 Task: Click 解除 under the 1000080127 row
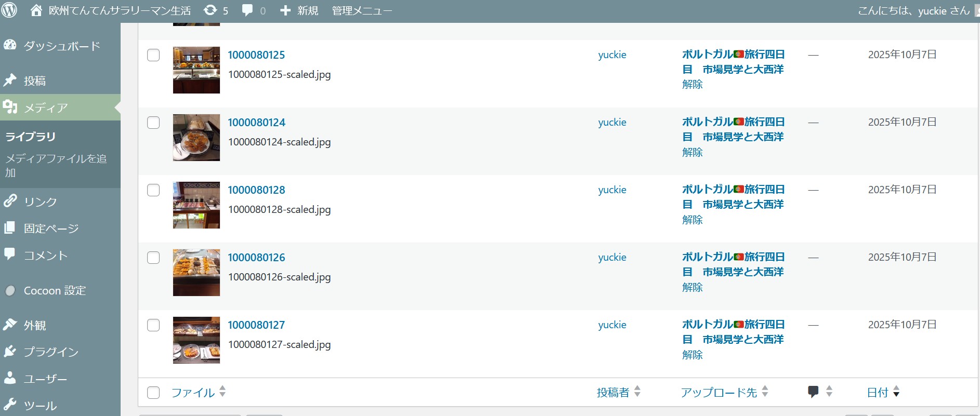tap(692, 355)
